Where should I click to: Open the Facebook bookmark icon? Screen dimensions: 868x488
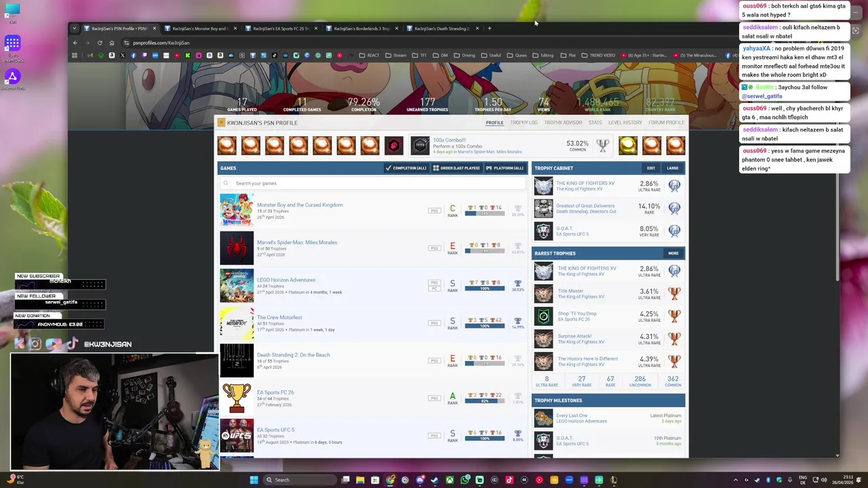tap(134, 56)
